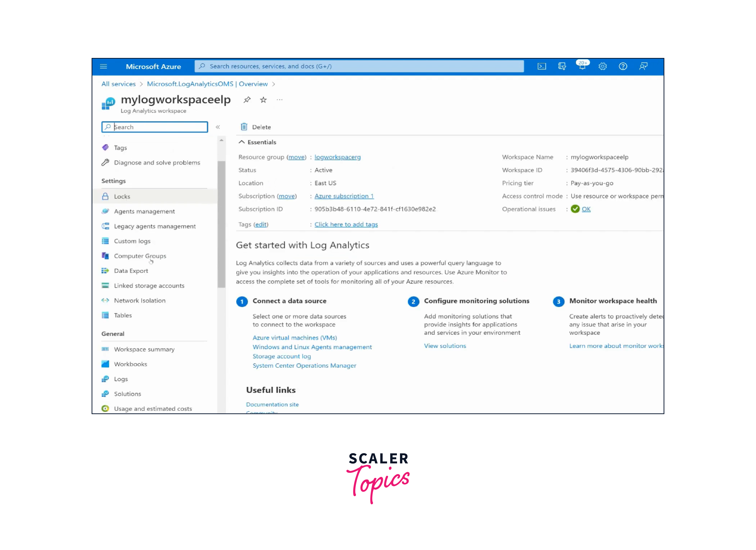Mark workspace as favorite with the star icon
The width and height of the screenshot is (756, 550).
tap(263, 100)
